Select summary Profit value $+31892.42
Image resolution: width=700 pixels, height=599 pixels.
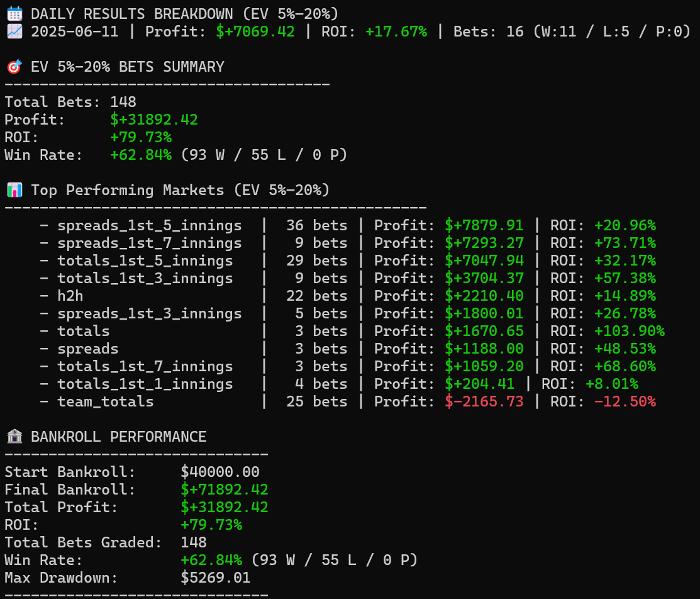pos(154,120)
